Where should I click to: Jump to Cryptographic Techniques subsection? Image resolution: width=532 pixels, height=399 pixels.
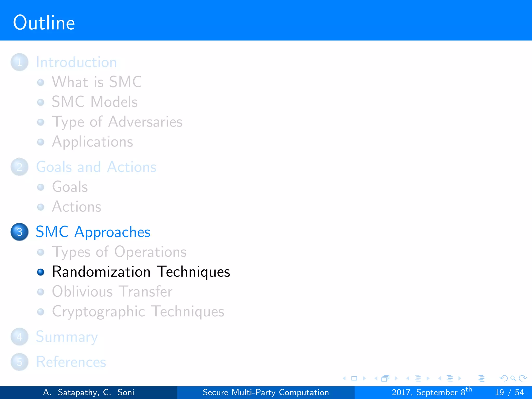pyautogui.click(x=138, y=311)
